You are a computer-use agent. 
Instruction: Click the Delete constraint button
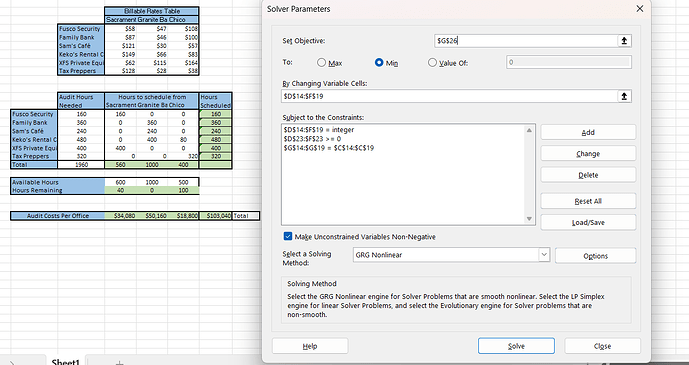coord(588,175)
